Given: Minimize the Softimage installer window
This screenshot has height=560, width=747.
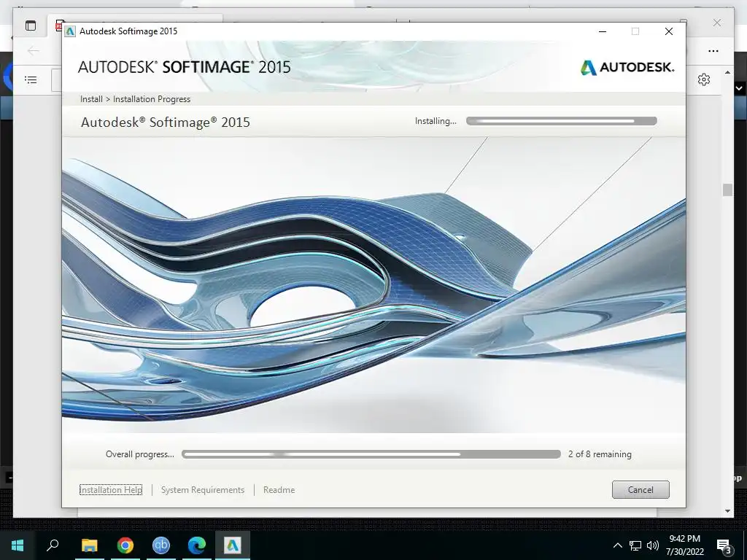Looking at the screenshot, I should point(603,31).
